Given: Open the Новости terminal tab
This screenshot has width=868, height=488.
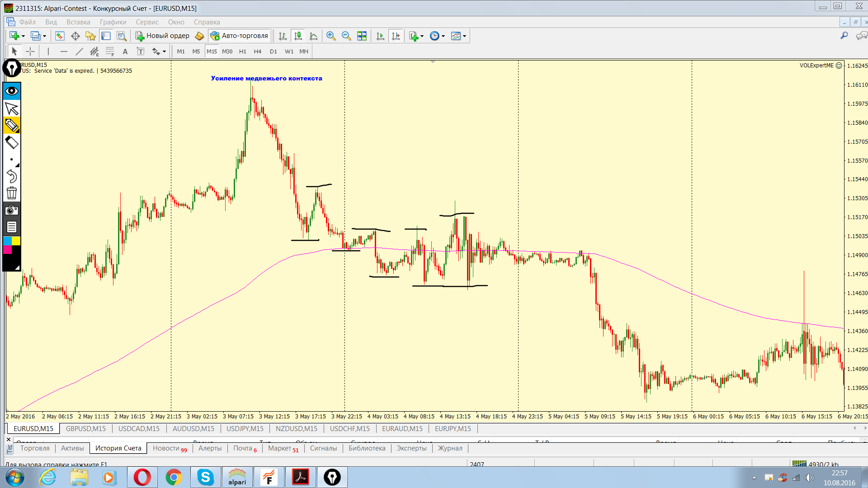Looking at the screenshot, I should 170,448.
